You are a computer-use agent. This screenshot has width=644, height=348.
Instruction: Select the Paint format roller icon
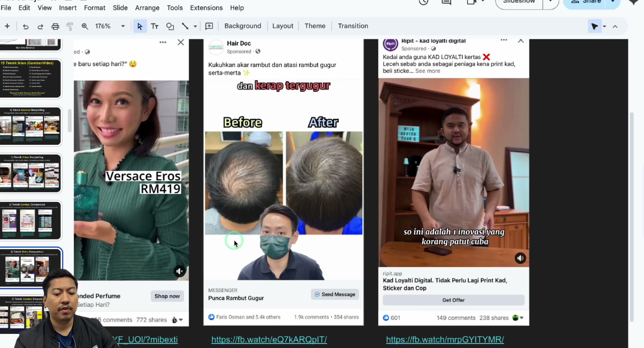pyautogui.click(x=70, y=26)
